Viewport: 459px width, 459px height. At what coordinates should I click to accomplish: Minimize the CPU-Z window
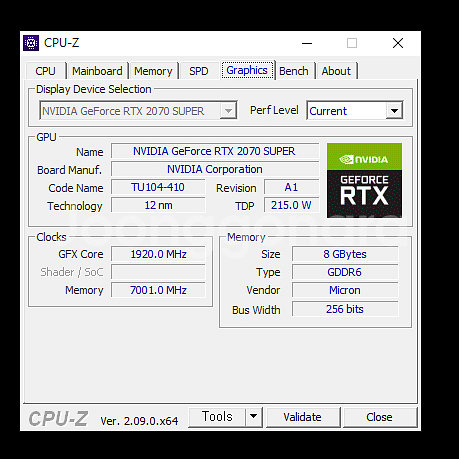pos(307,43)
